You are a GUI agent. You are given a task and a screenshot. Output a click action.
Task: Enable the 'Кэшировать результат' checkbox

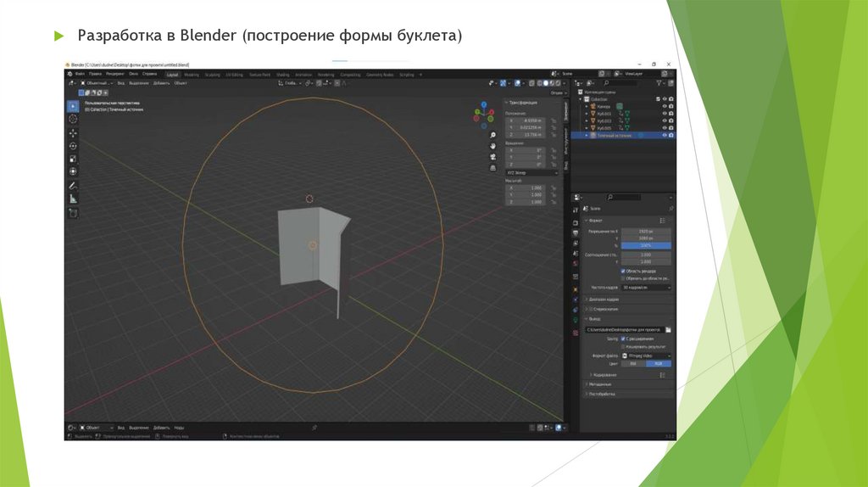(623, 346)
